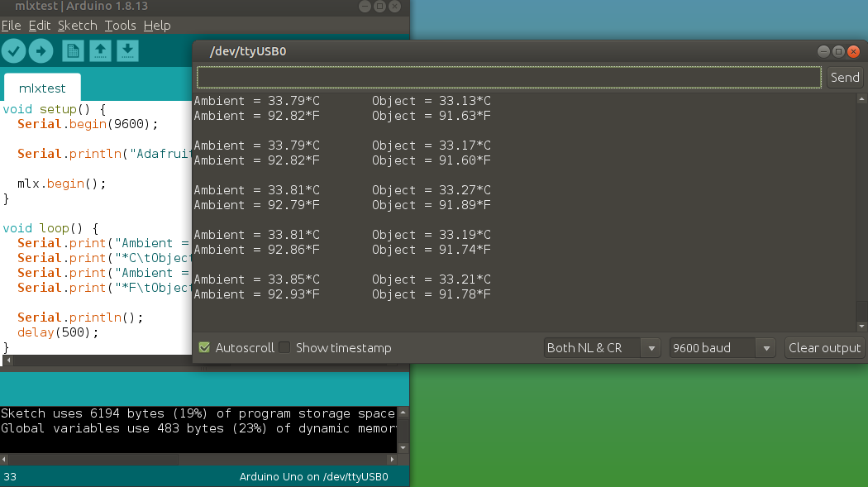The width and height of the screenshot is (868, 487).
Task: Verify the sketch using the checkmark icon
Action: (x=13, y=50)
